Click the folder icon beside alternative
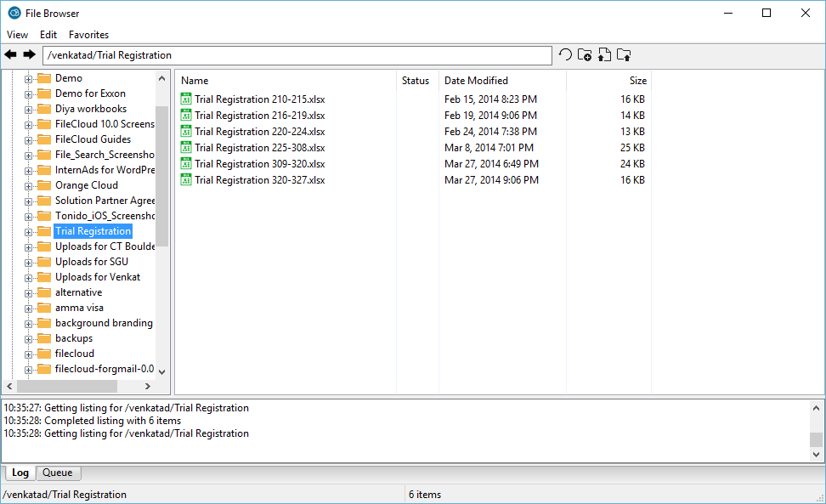Screen dimensions: 826x504 tap(45, 292)
